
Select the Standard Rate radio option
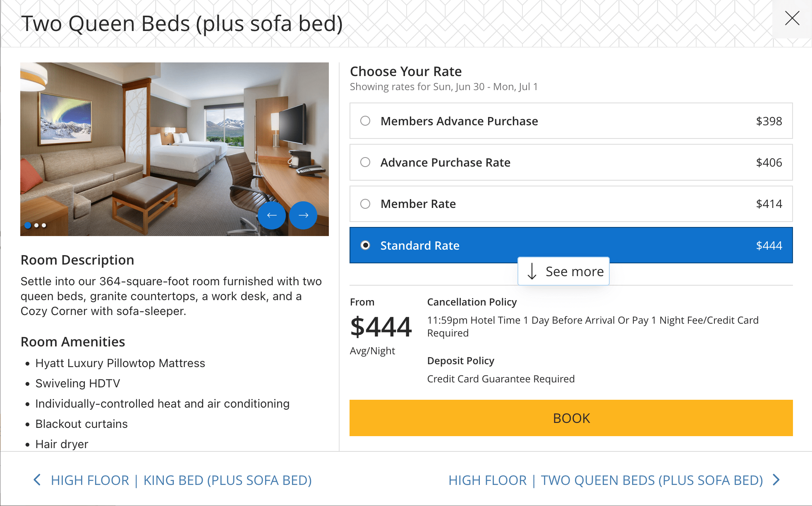[365, 245]
